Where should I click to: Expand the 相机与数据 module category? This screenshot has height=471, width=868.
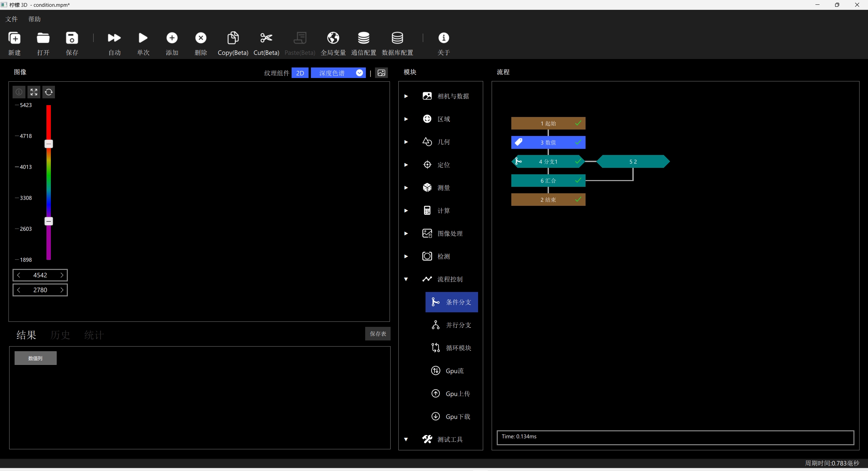click(406, 96)
